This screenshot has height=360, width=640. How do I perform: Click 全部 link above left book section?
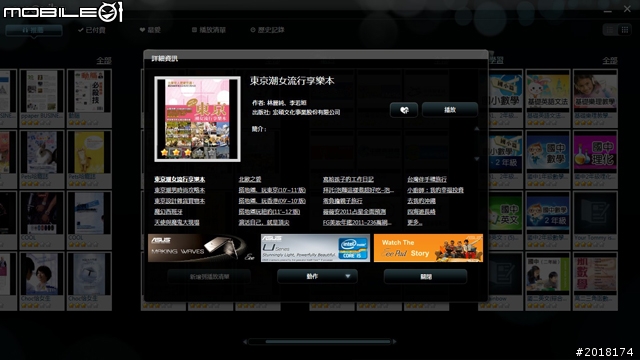104,60
